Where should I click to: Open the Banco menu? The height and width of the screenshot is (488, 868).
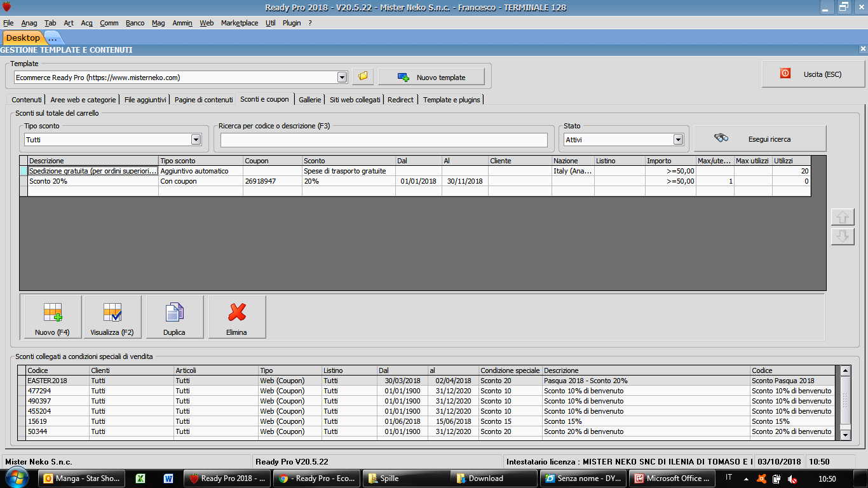pyautogui.click(x=135, y=23)
